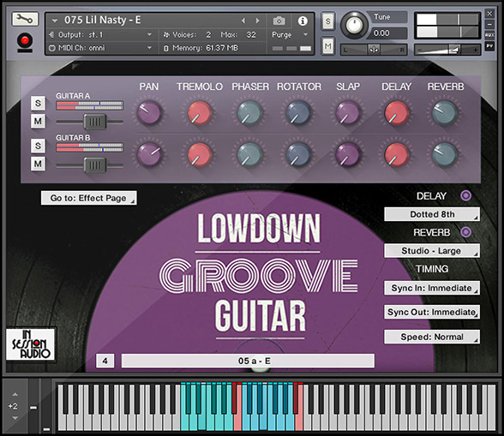
Task: Click the In Session Audio logo
Action: (x=31, y=344)
